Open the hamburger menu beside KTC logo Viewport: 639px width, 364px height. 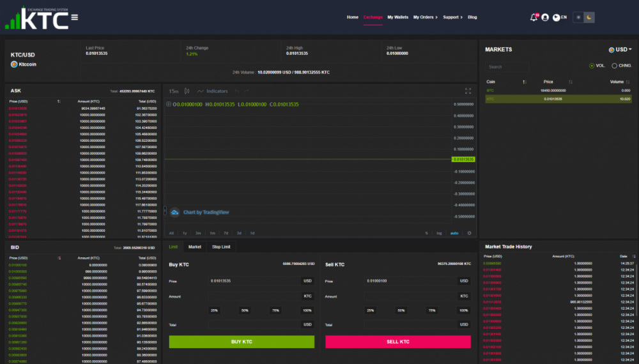pyautogui.click(x=75, y=17)
